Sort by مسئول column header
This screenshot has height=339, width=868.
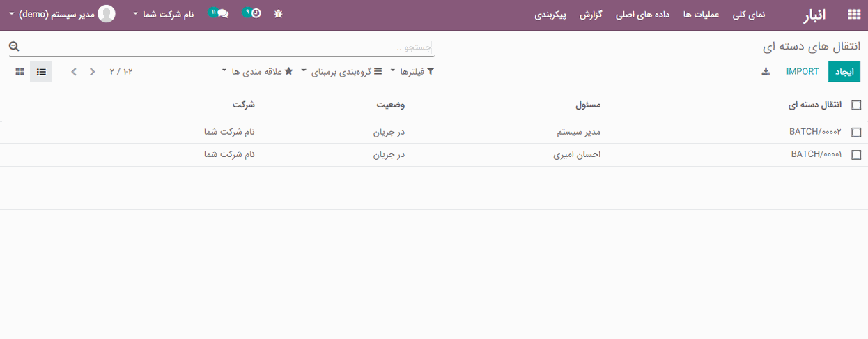click(x=588, y=105)
